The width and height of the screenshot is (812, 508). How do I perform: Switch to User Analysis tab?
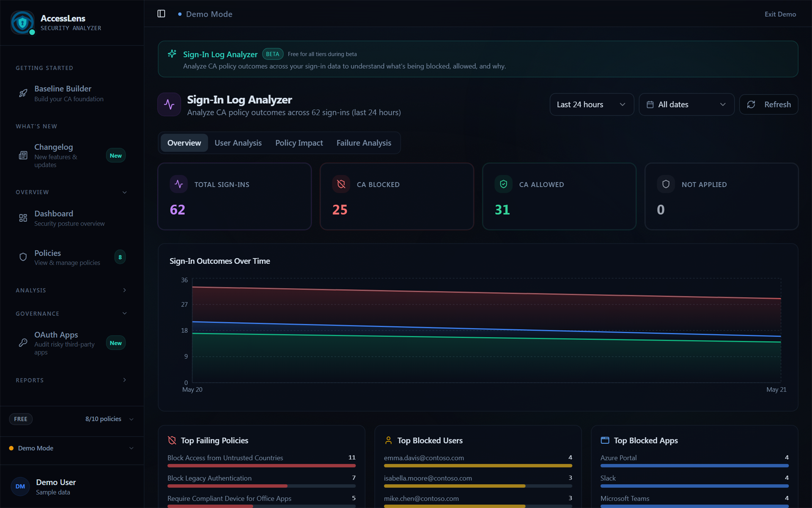(238, 143)
